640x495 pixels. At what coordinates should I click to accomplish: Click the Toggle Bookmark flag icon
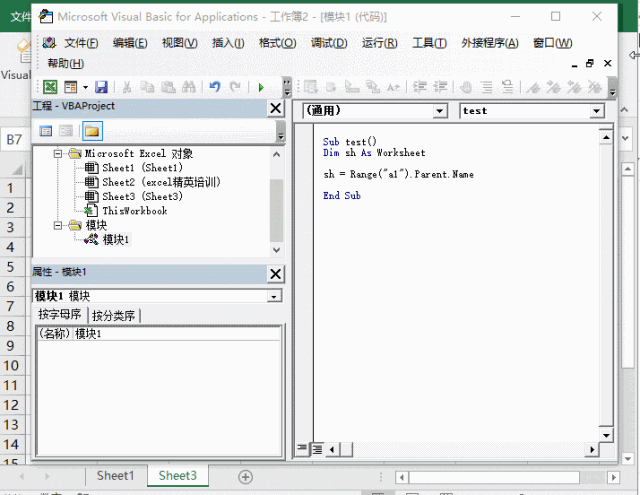533,87
